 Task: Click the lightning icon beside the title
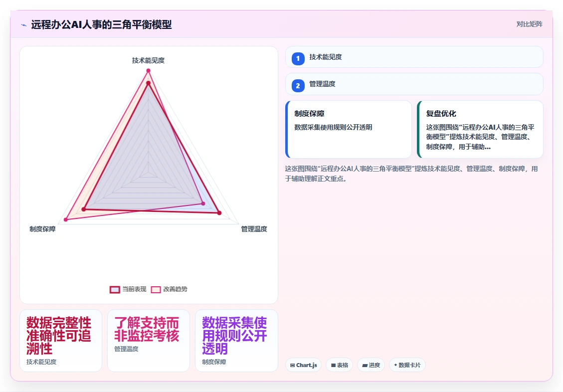pyautogui.click(x=24, y=25)
